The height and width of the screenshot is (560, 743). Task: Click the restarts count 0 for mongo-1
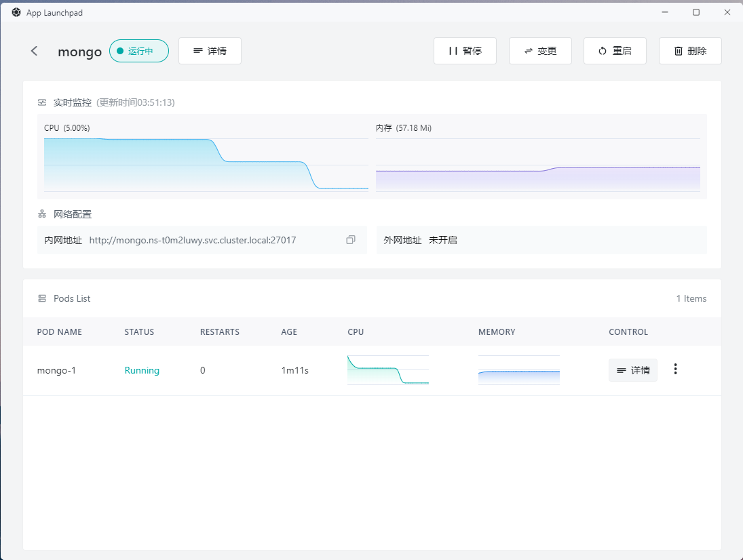[x=203, y=370]
